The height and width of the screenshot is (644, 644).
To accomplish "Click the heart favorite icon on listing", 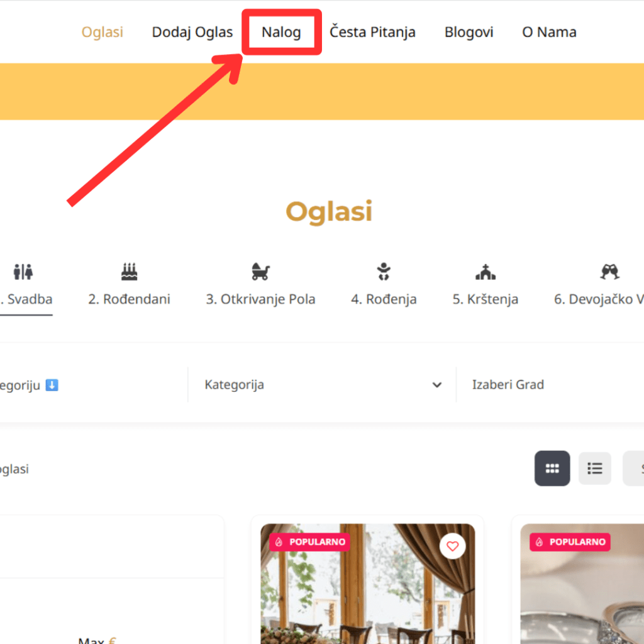I will 452,547.
